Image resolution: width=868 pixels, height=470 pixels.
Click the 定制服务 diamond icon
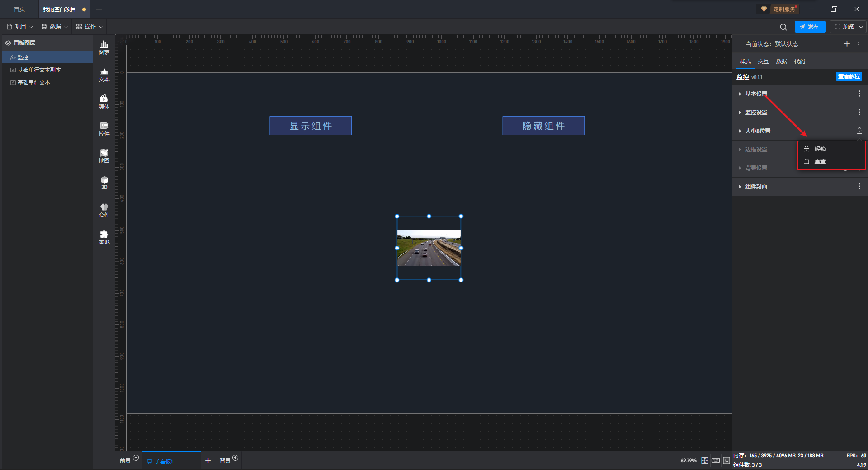tap(764, 9)
